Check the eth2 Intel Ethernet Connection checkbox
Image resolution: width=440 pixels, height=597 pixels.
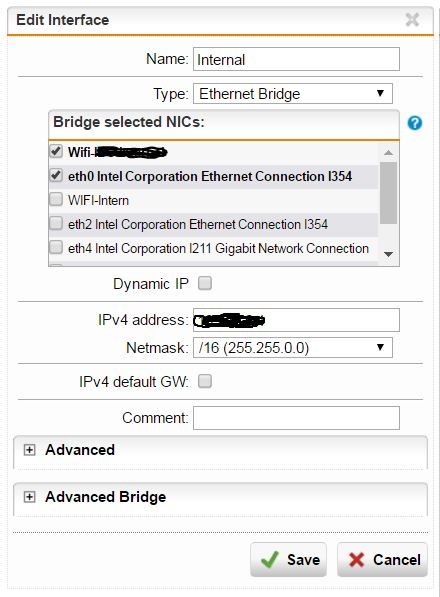tap(56, 223)
